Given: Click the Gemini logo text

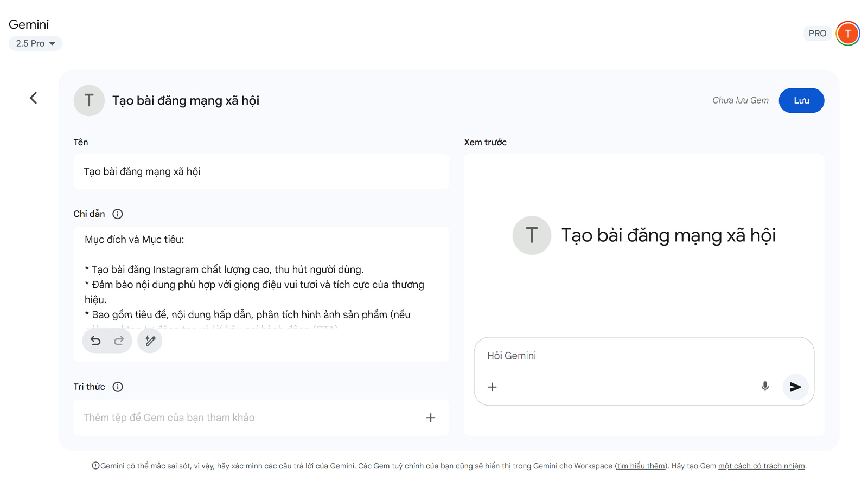Looking at the screenshot, I should 29,24.
